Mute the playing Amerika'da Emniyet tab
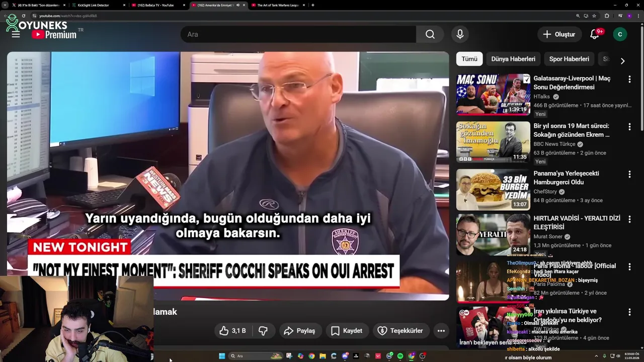The image size is (644, 362). [237, 5]
